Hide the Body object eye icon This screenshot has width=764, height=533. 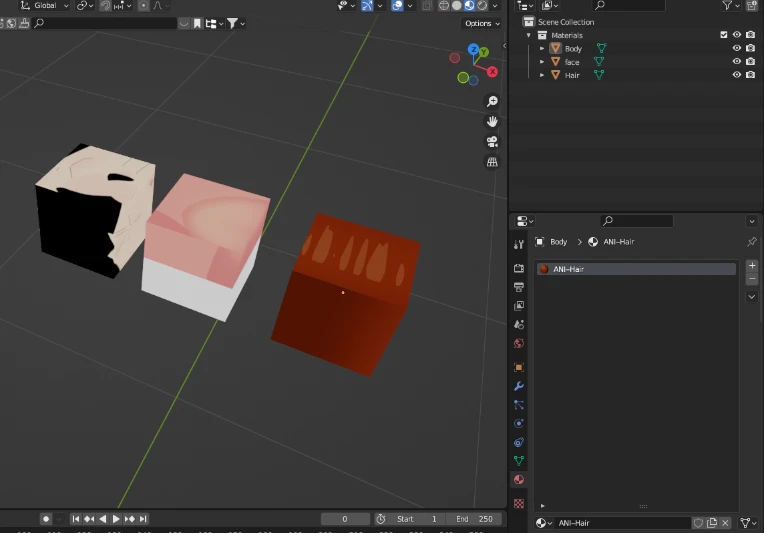click(x=737, y=48)
